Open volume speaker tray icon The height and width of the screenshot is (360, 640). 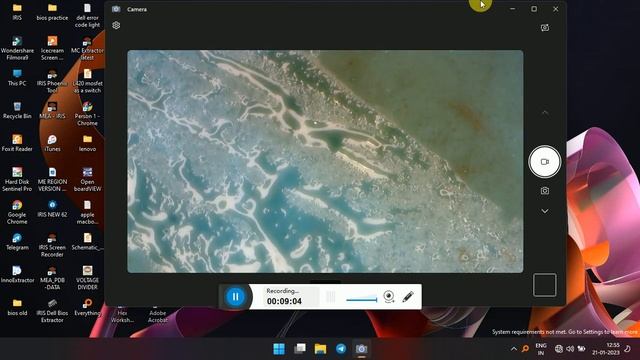[x=570, y=349]
